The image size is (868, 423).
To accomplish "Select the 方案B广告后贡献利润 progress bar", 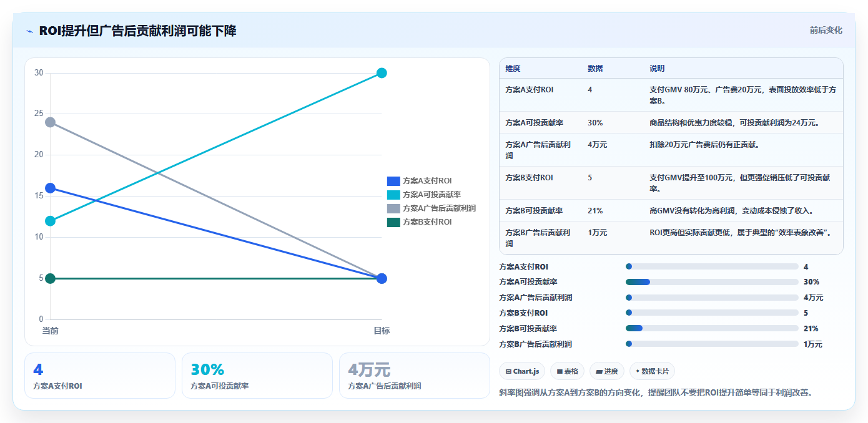I will pos(712,344).
